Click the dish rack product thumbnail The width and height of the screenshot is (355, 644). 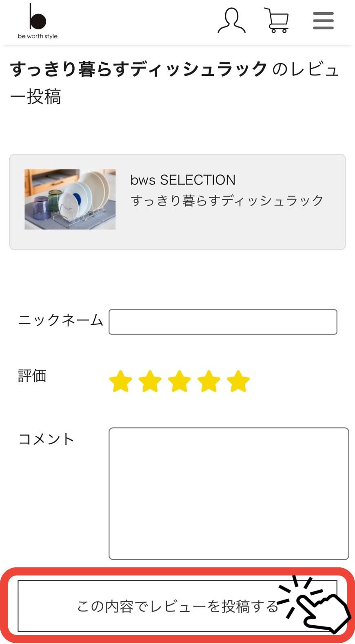tap(70, 199)
